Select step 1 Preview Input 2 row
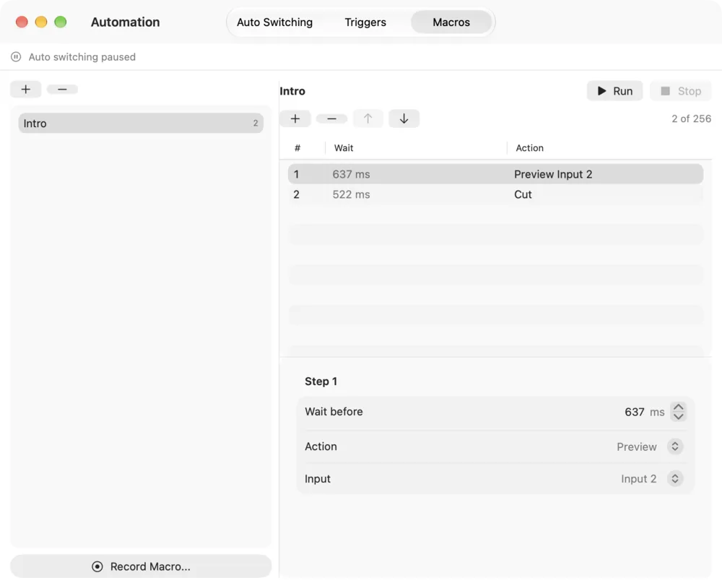The image size is (722, 588). click(495, 174)
